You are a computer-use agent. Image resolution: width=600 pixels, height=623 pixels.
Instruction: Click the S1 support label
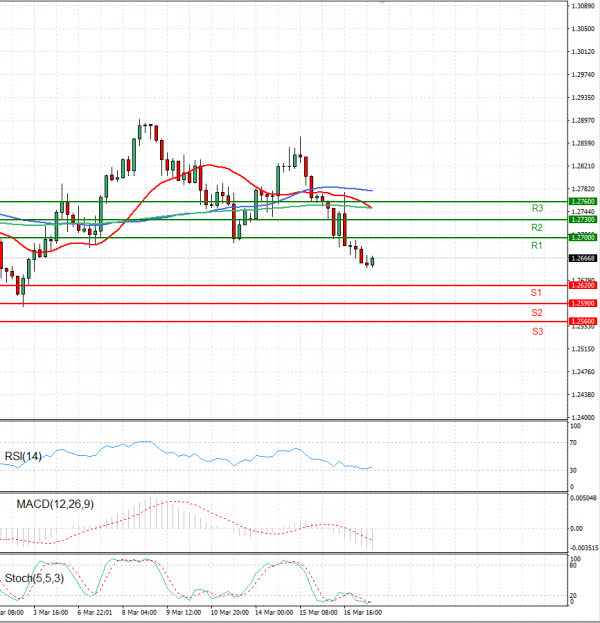[x=536, y=293]
